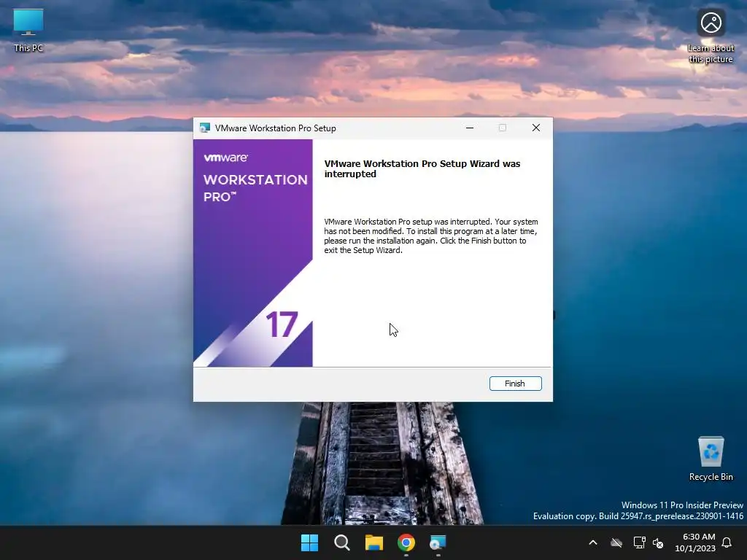This screenshot has height=560, width=747.
Task: Click the 'Setup Wizard was interrupted' heading
Action: 422,168
